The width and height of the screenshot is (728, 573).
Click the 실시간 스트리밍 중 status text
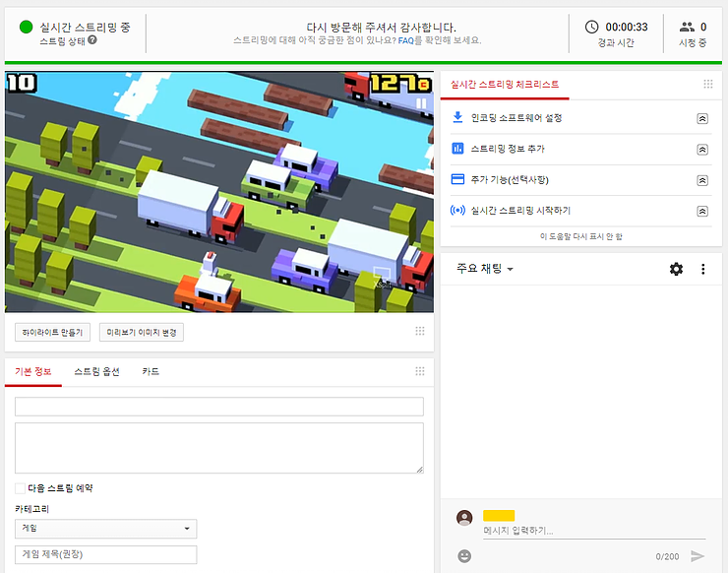pos(85,27)
